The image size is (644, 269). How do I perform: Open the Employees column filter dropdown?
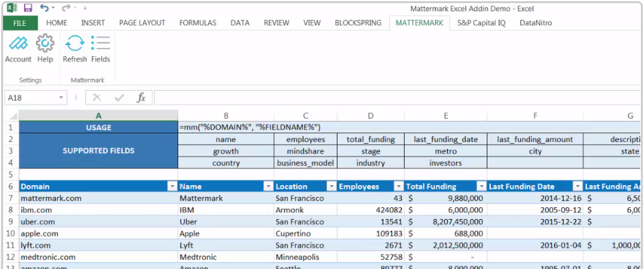coord(398,186)
